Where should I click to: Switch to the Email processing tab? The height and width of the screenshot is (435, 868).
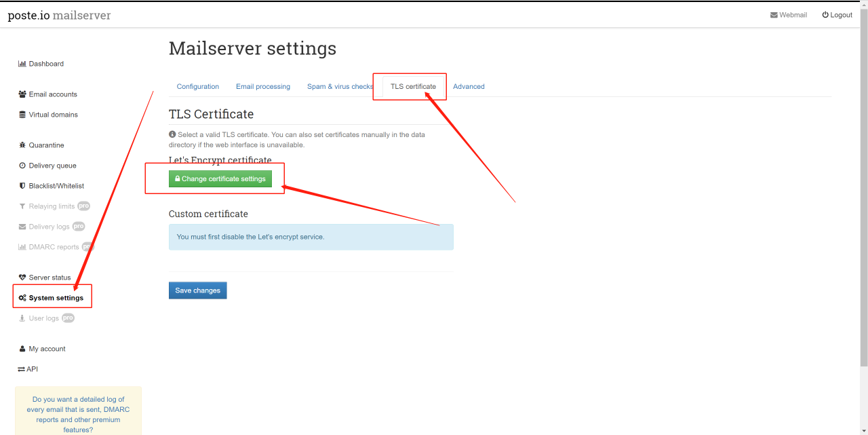click(x=262, y=86)
